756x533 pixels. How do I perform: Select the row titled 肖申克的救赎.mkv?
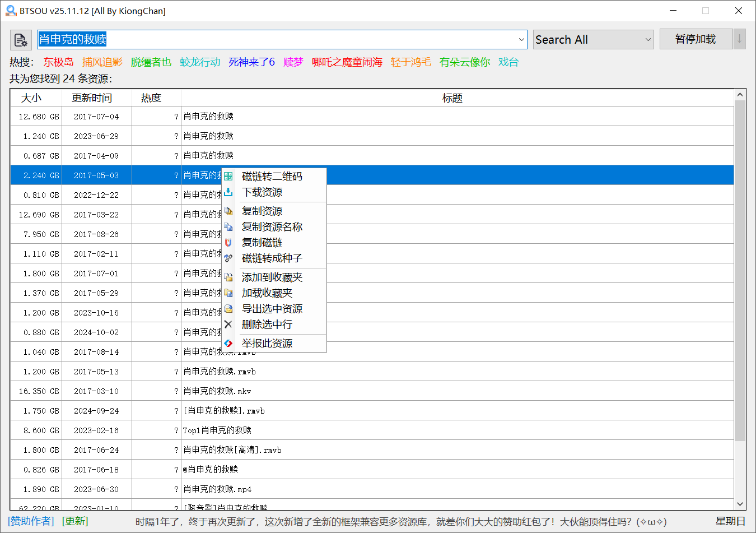(392, 391)
